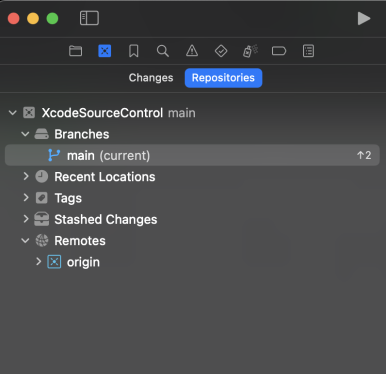
Task: Select the Source Control navigator icon
Action: (x=105, y=51)
